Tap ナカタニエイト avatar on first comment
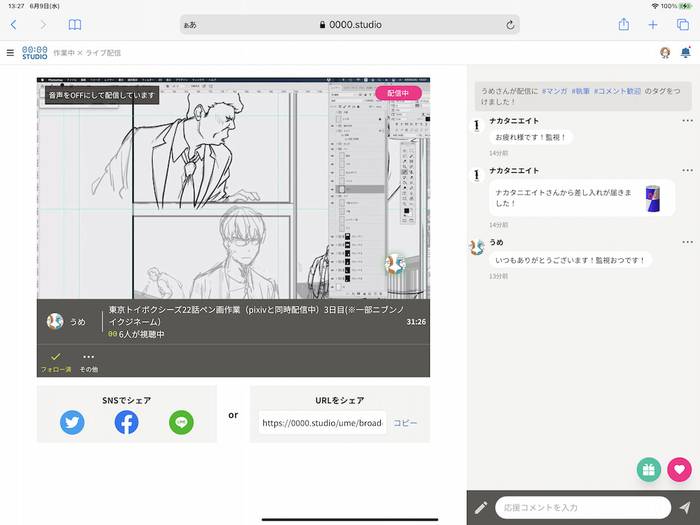Image resolution: width=700 pixels, height=525 pixels. [477, 126]
